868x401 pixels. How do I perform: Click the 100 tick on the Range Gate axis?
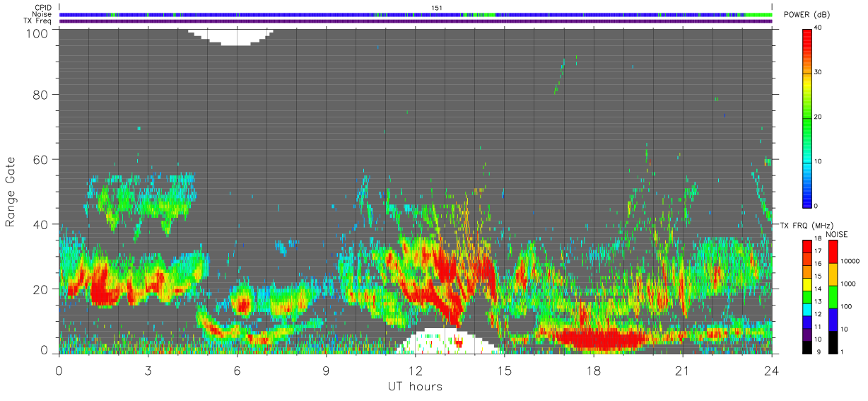(37, 32)
